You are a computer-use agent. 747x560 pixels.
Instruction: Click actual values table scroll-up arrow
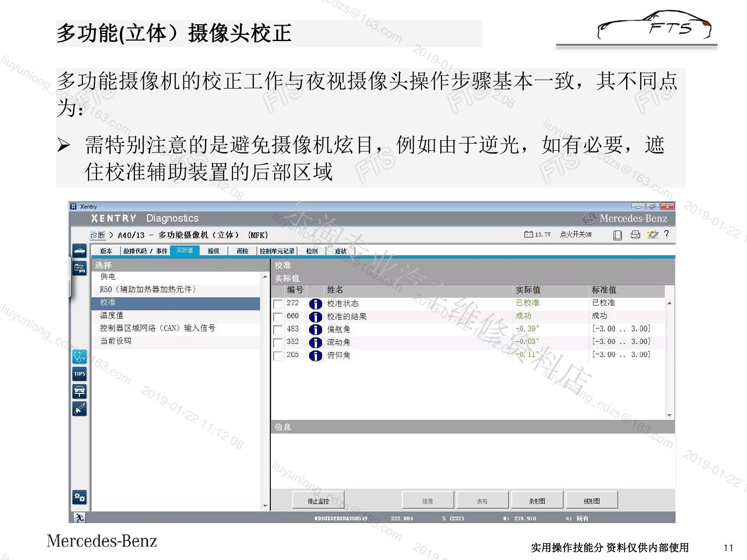[x=669, y=303]
